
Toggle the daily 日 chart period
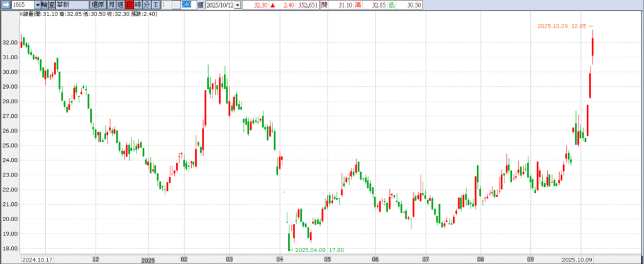[x=129, y=4]
